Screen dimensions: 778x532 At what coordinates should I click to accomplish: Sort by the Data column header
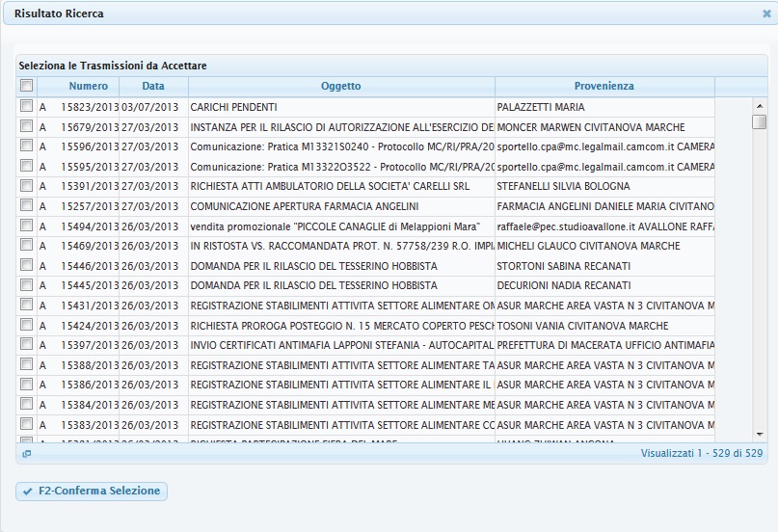click(x=153, y=86)
